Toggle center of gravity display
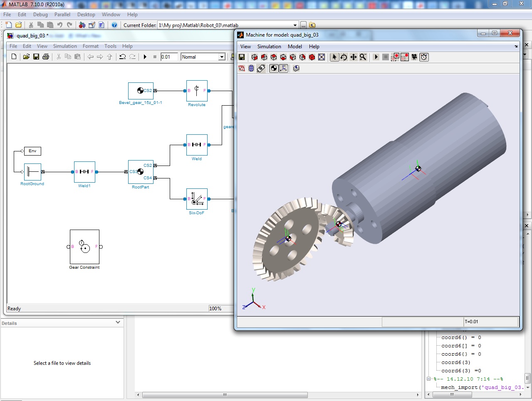This screenshot has width=532, height=401. click(274, 68)
